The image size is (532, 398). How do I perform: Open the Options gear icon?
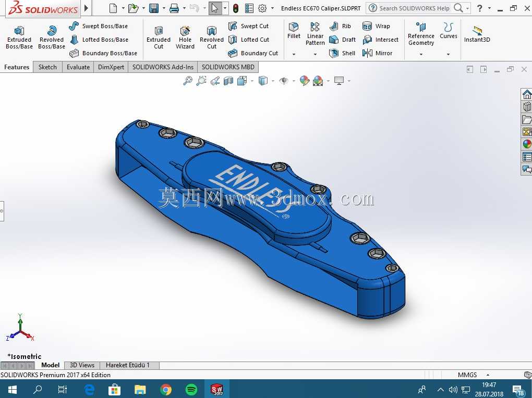(x=262, y=8)
